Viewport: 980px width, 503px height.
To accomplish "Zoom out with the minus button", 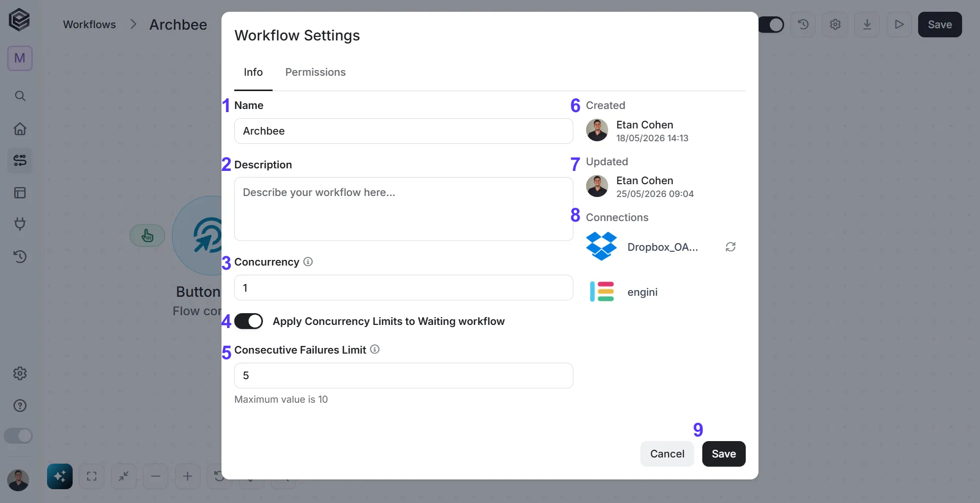I will [x=155, y=476].
